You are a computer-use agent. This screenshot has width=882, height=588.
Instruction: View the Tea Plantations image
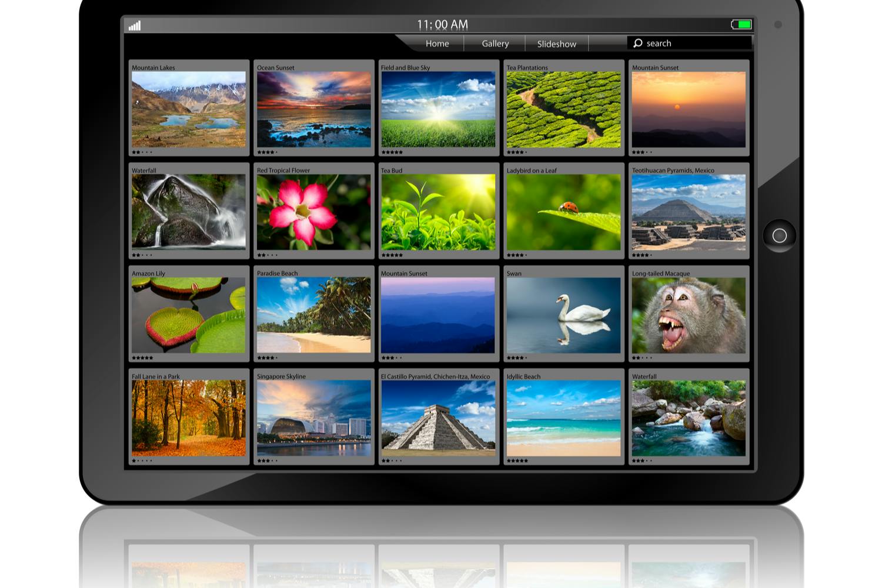tap(563, 109)
